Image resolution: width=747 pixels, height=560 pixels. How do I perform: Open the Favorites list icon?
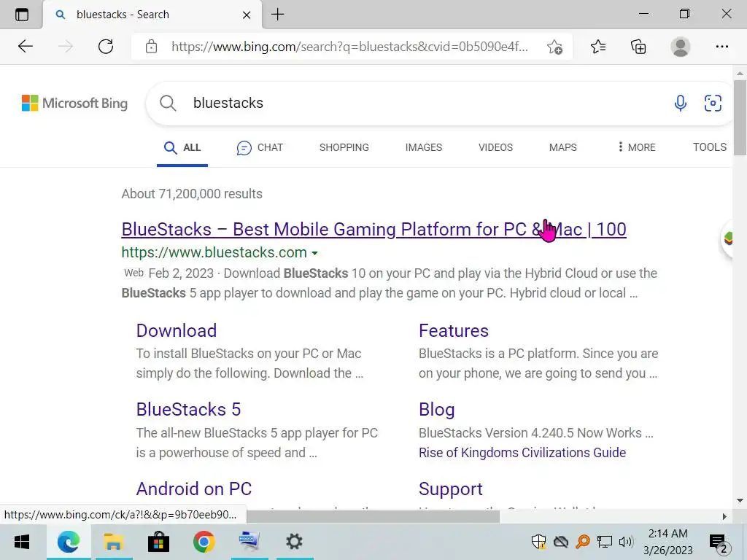tap(598, 46)
